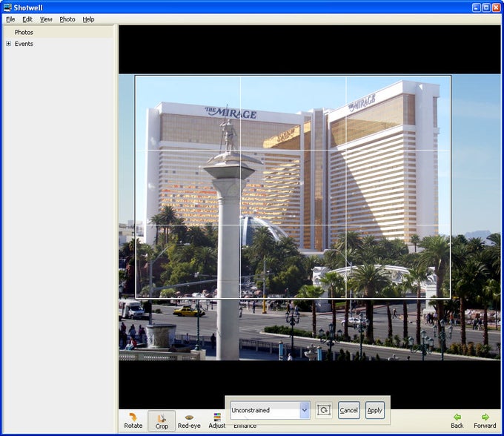Close the Shotwell window
Viewport: 504px width, 436px height.
click(x=497, y=7)
